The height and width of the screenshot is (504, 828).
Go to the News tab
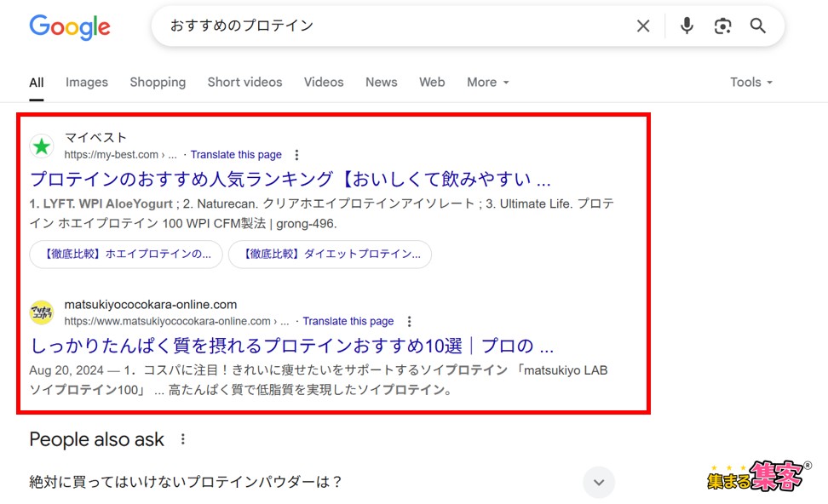(x=382, y=83)
